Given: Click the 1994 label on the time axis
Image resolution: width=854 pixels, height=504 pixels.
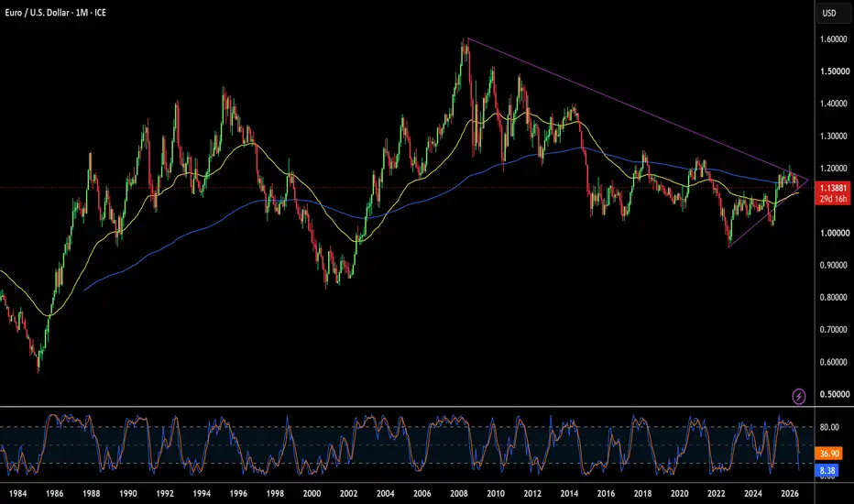Looking at the screenshot, I should 202,494.
